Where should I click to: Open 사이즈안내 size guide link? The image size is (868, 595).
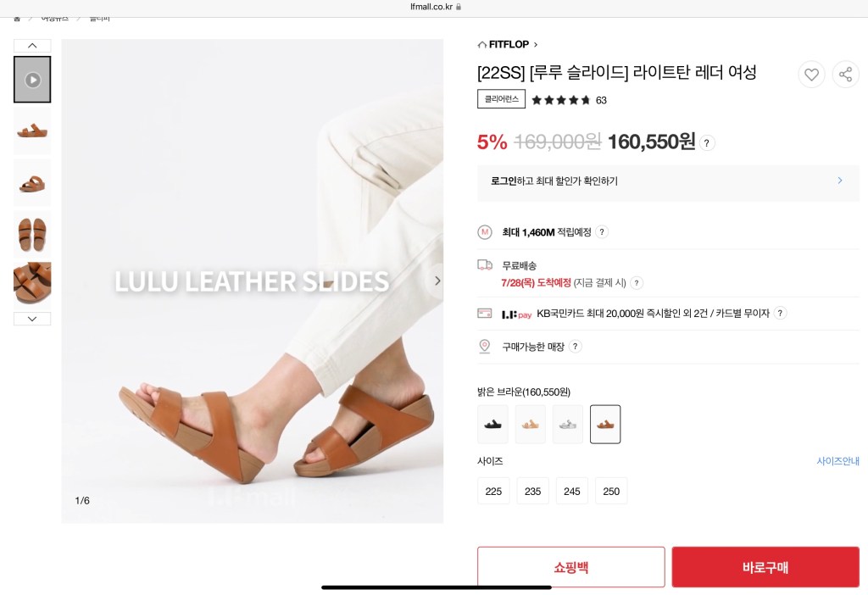[837, 461]
